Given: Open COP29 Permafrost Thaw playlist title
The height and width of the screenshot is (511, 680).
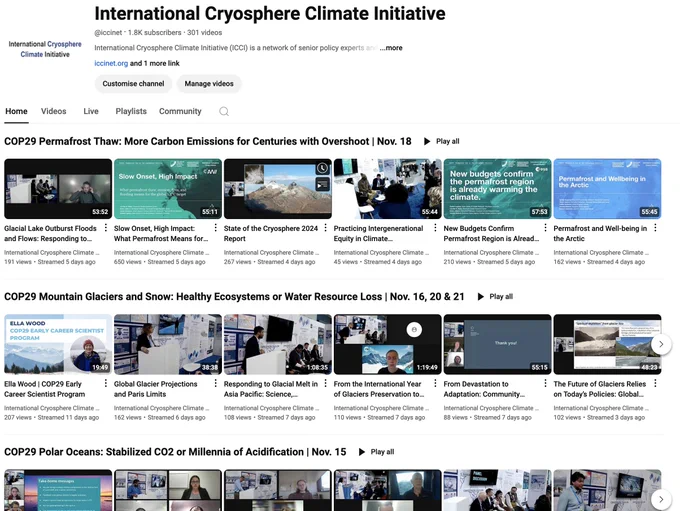Looking at the screenshot, I should coord(208,141).
